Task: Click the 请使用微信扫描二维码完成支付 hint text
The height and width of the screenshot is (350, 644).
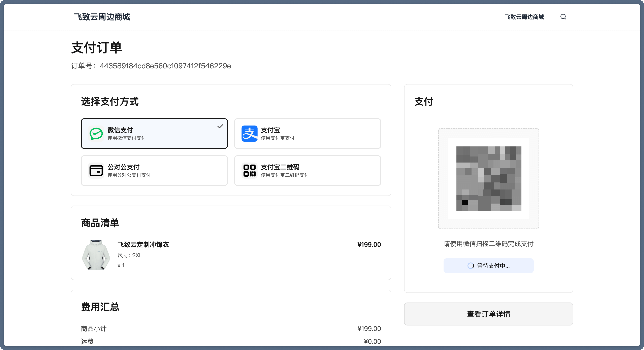Action: pyautogui.click(x=488, y=244)
